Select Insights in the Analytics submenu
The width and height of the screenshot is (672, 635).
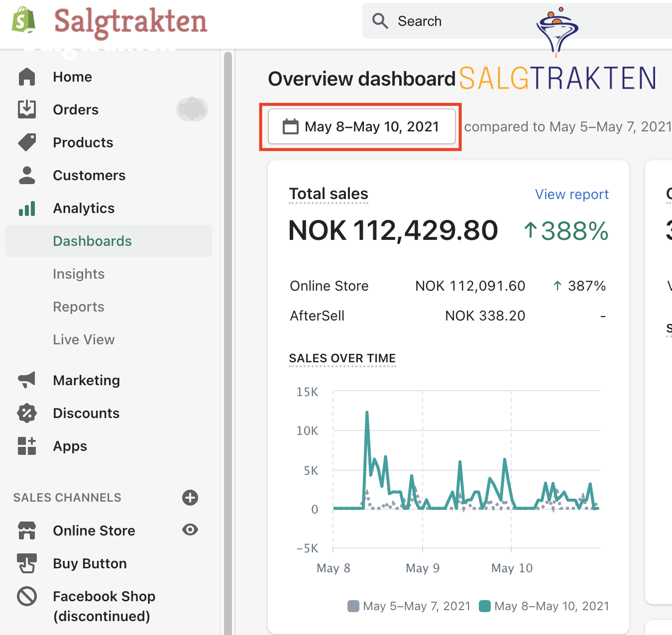[x=79, y=274]
